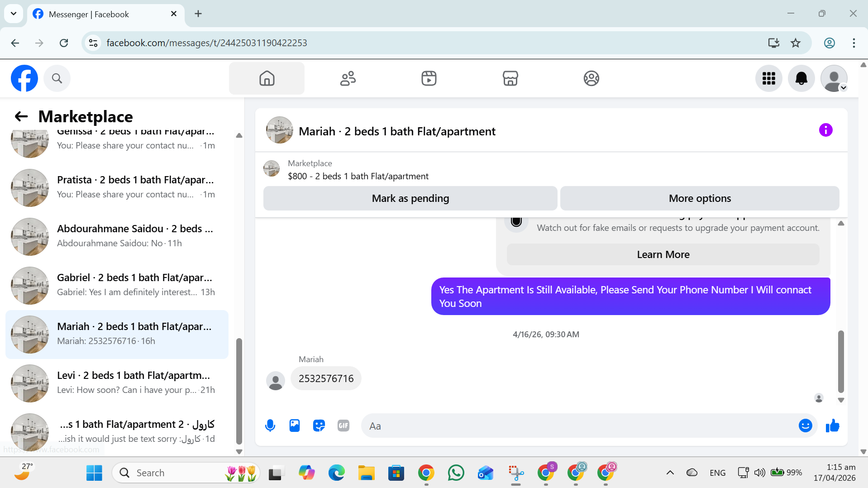
Task: Click the Facebook search magnifier icon
Action: click(57, 78)
